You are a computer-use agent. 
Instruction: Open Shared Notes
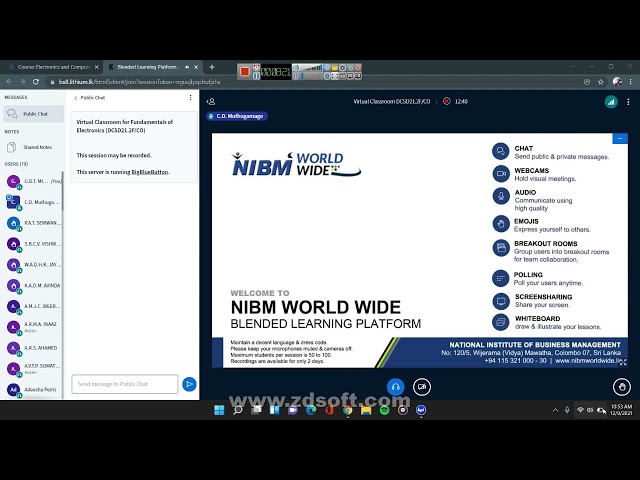click(33, 147)
